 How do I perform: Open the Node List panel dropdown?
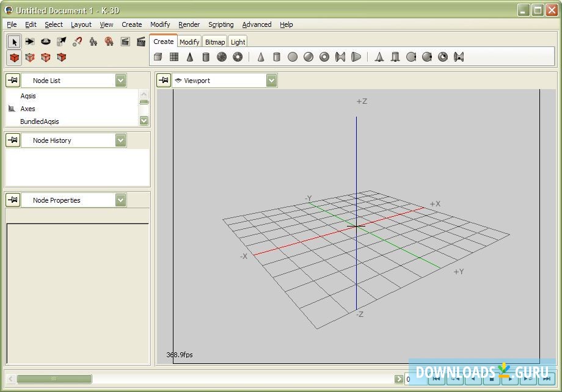pyautogui.click(x=121, y=81)
